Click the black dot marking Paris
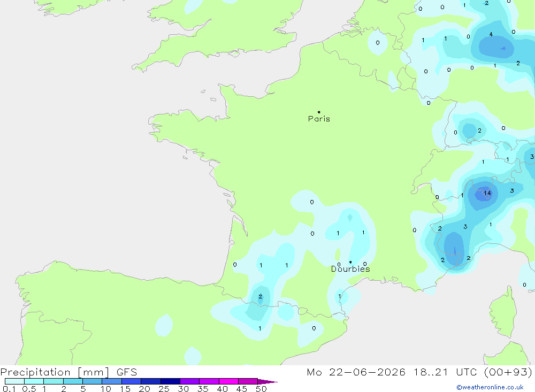 [319, 112]
